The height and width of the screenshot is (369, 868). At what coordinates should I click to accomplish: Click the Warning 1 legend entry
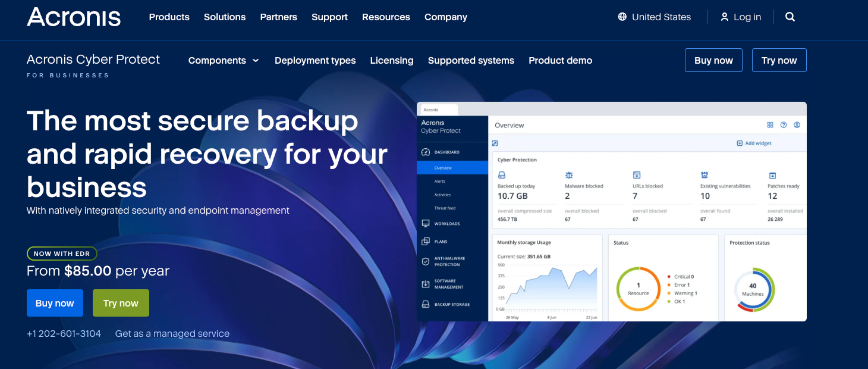coord(683,293)
